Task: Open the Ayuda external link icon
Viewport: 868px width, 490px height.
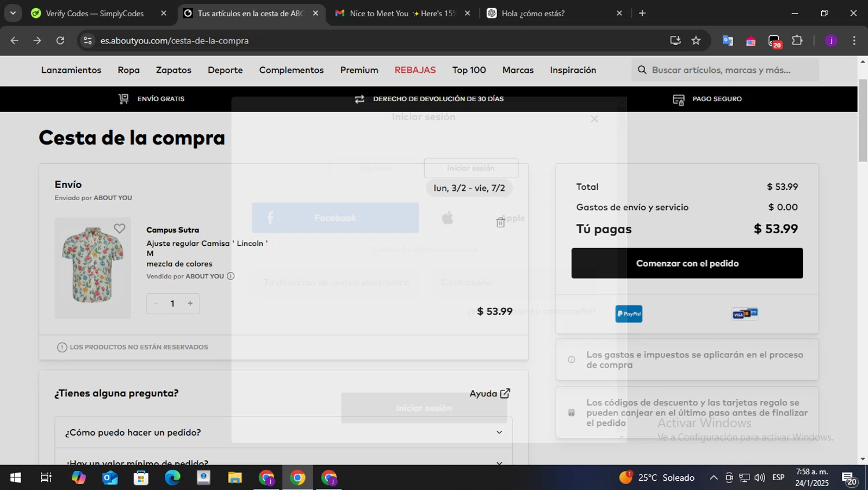Action: tap(505, 393)
